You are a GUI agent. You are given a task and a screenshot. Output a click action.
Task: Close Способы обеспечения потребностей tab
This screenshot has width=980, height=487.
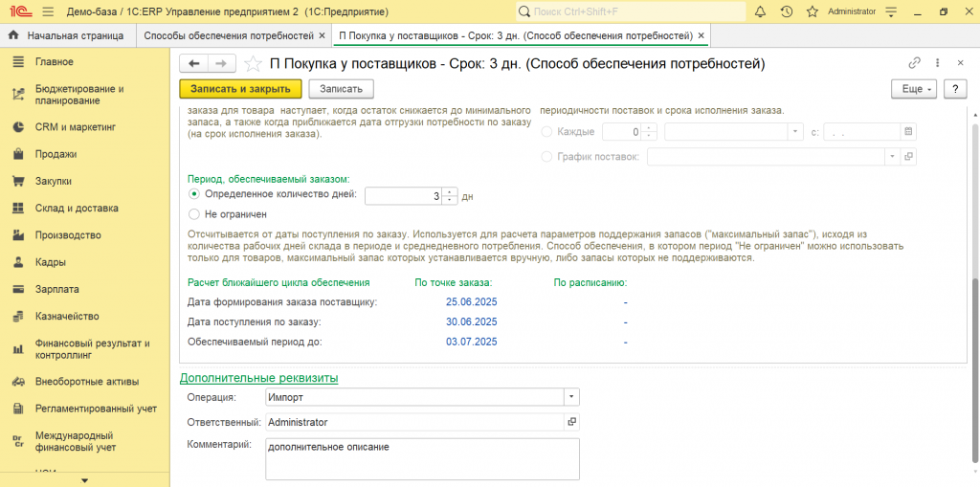pos(322,36)
